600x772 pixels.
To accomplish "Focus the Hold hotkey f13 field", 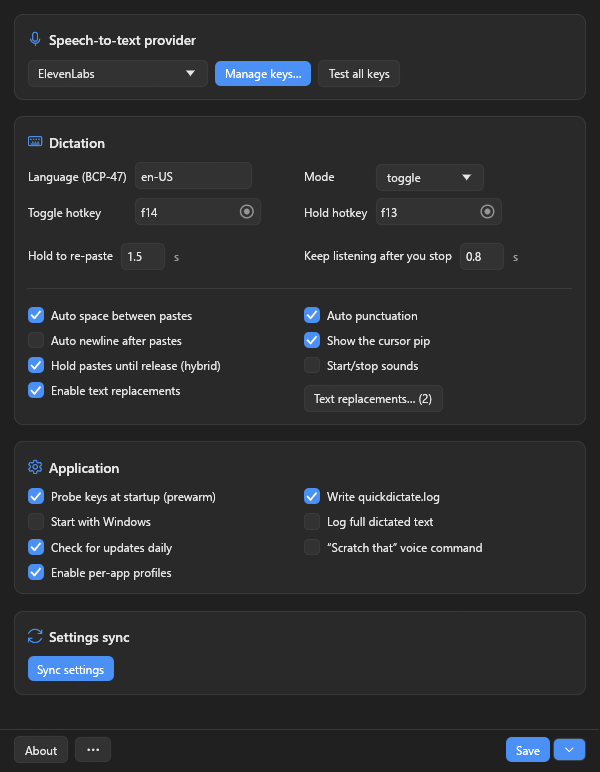I will click(439, 212).
